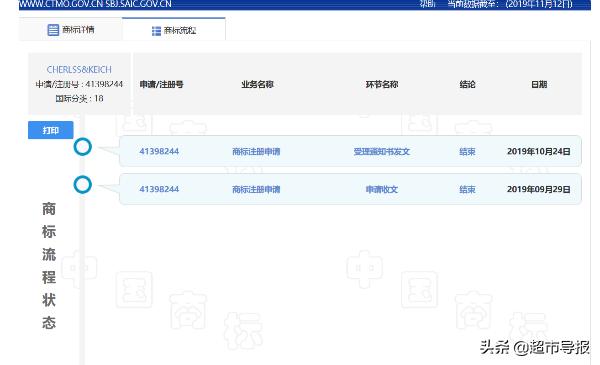Viewport: 600px width, 365px height.
Task: Select timeline circle for 2019年10月24日 row
Action: (x=83, y=147)
